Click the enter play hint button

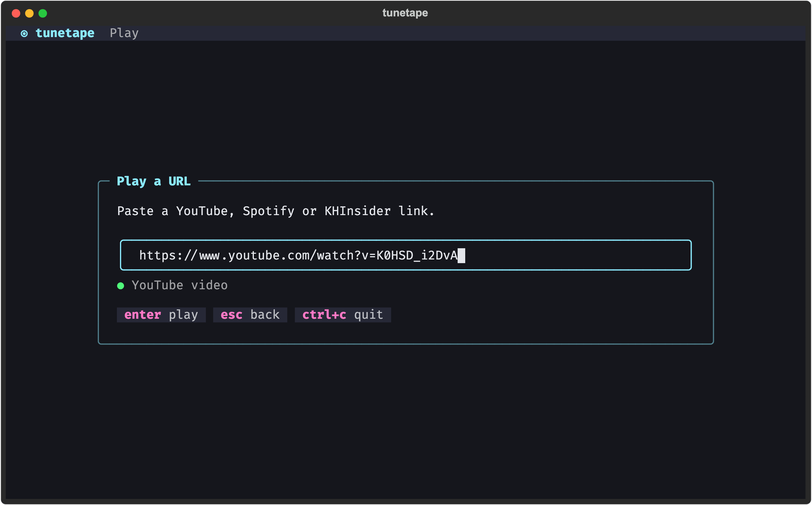161,315
